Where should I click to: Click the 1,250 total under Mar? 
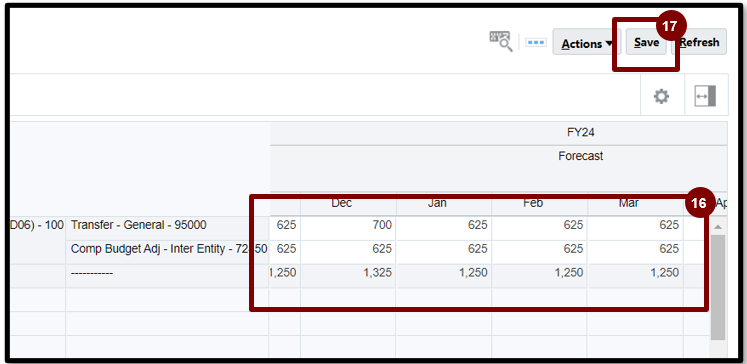click(x=636, y=275)
